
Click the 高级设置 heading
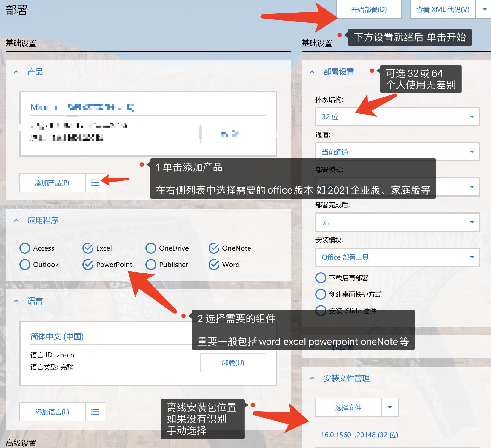pyautogui.click(x=21, y=443)
